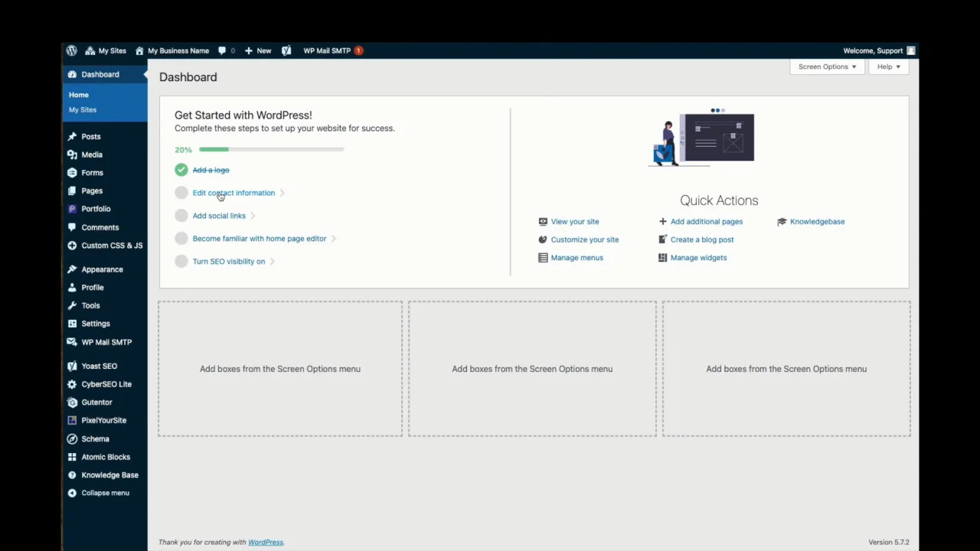Image resolution: width=980 pixels, height=551 pixels.
Task: Click the WordPress logo icon in admin bar
Action: click(71, 51)
